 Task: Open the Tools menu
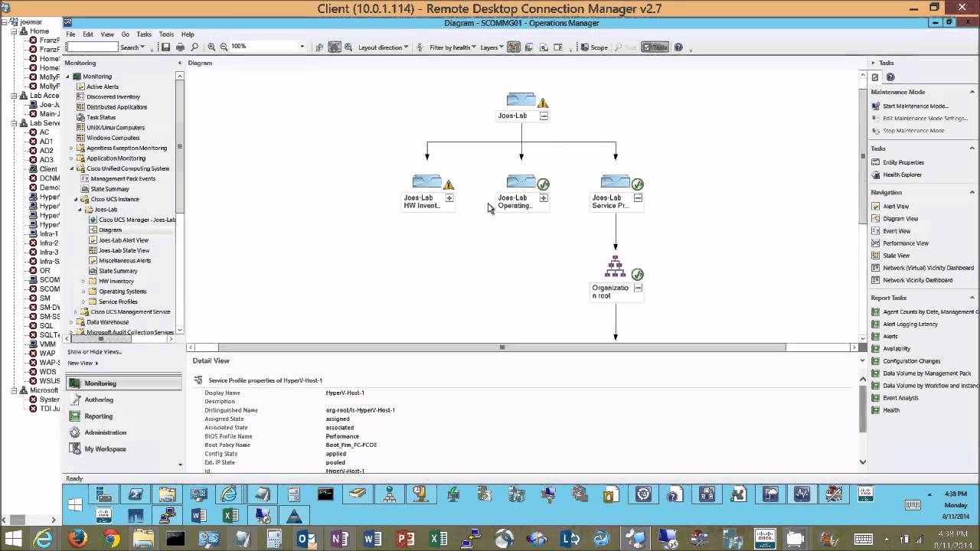pos(166,34)
